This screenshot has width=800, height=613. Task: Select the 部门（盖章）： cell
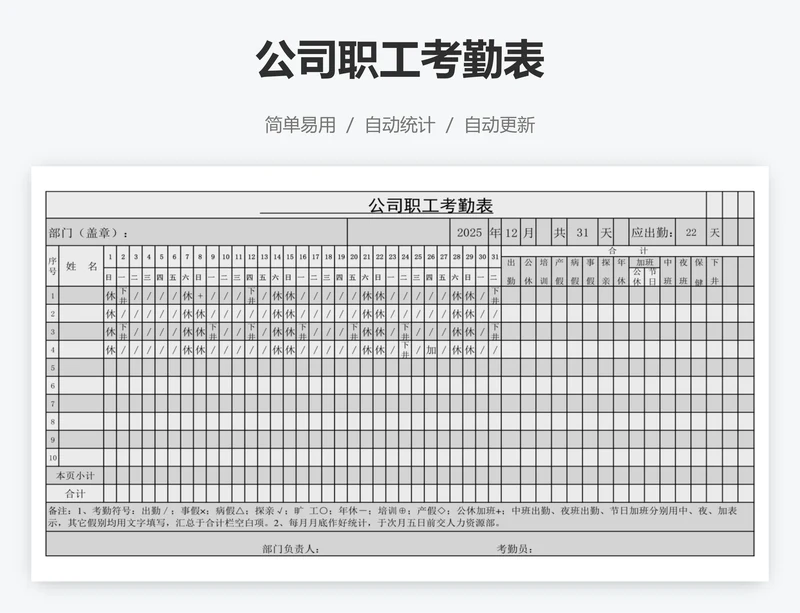click(x=197, y=233)
